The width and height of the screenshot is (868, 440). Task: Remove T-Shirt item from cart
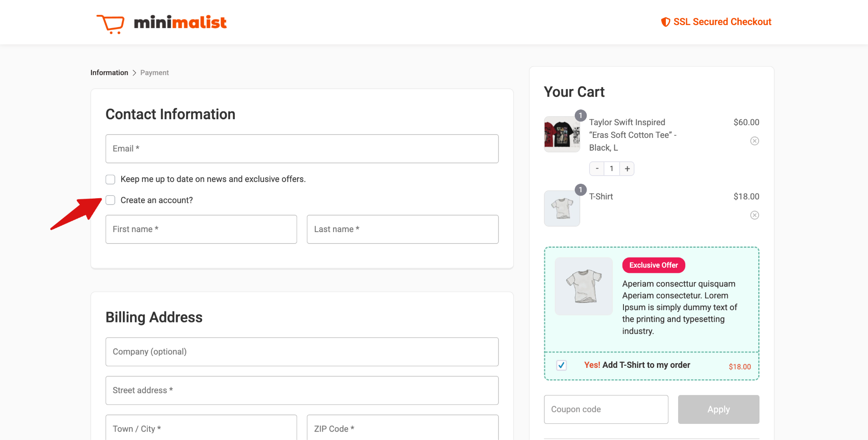pyautogui.click(x=754, y=215)
